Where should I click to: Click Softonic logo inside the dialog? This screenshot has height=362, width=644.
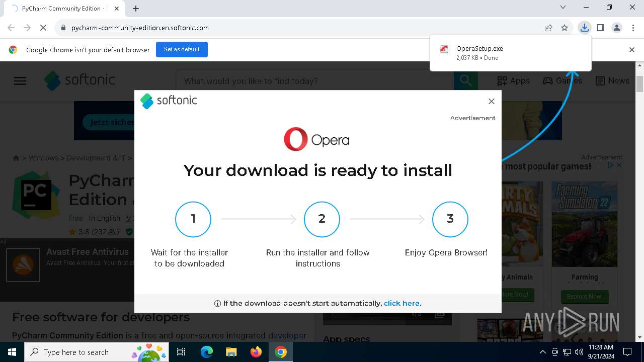click(169, 101)
